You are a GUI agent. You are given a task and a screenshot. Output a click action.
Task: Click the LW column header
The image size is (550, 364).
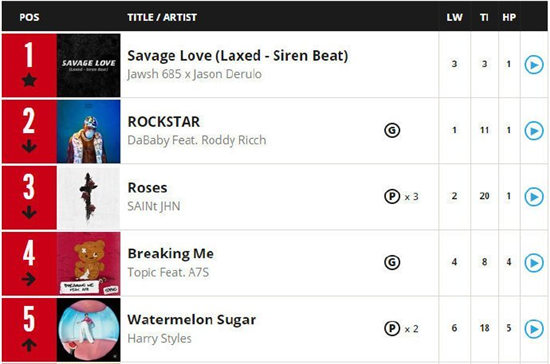click(454, 17)
